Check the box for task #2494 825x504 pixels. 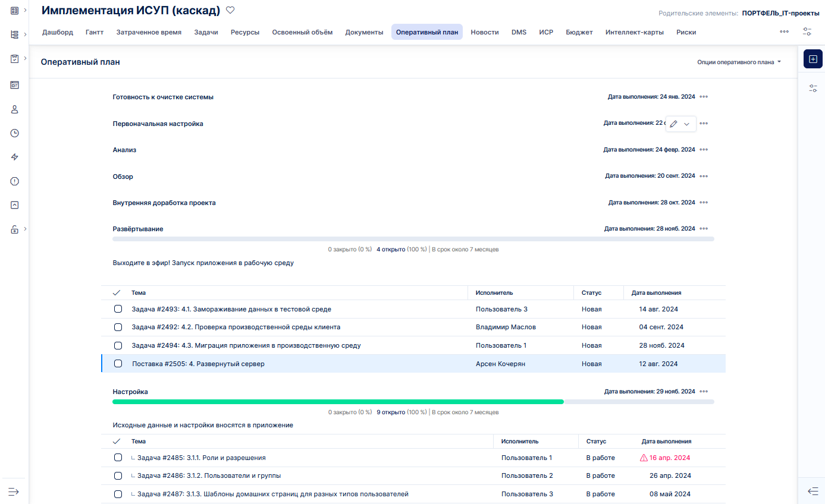point(118,345)
